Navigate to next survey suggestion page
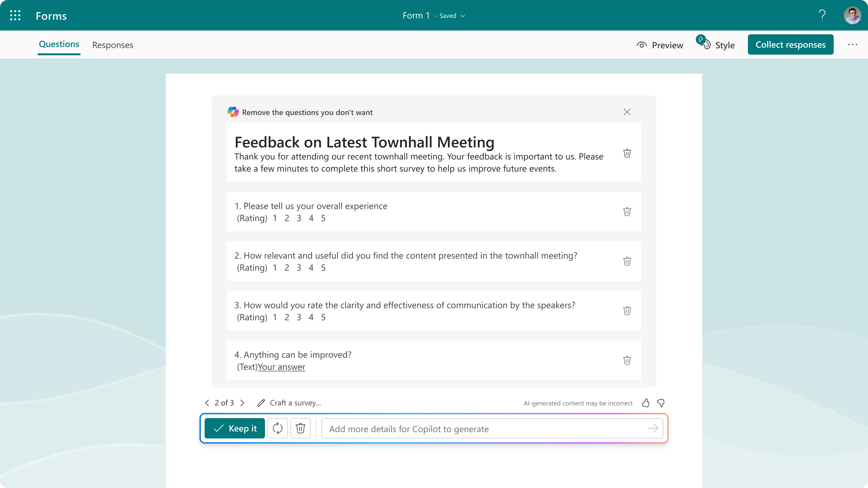Viewport: 868px width, 488px height. [242, 402]
